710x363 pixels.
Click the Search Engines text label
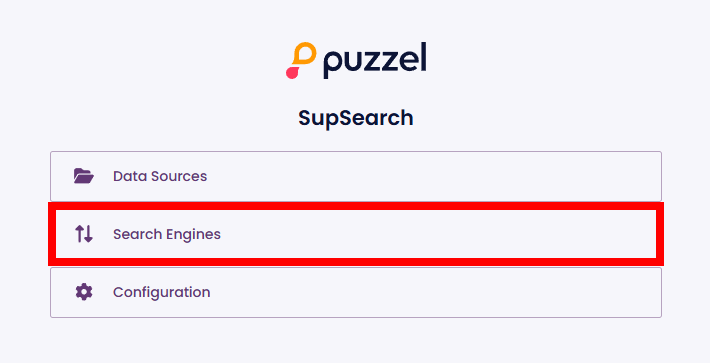pyautogui.click(x=167, y=234)
